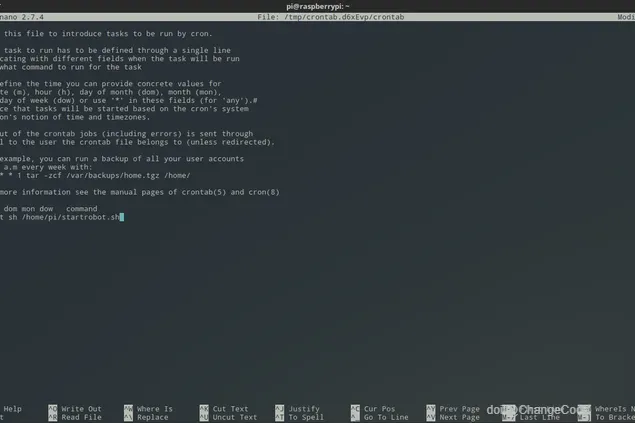Viewport: 635px width, 423px height.
Task: Click the Last Line shortcut label
Action: (x=539, y=417)
